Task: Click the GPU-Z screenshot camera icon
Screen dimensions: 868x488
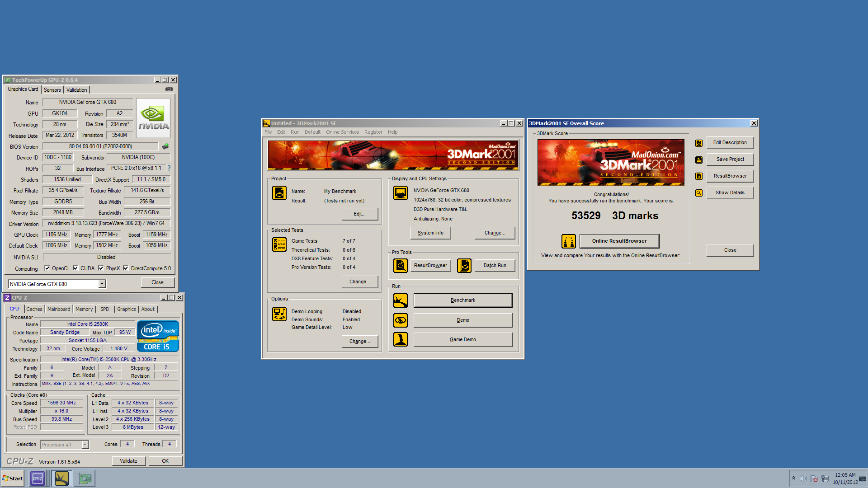Action: coord(169,89)
